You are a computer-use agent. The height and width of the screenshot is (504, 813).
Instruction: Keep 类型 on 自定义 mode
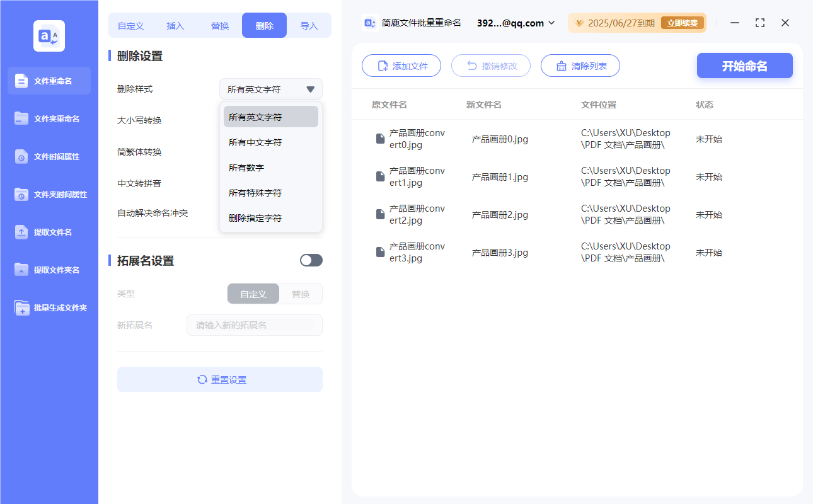253,294
